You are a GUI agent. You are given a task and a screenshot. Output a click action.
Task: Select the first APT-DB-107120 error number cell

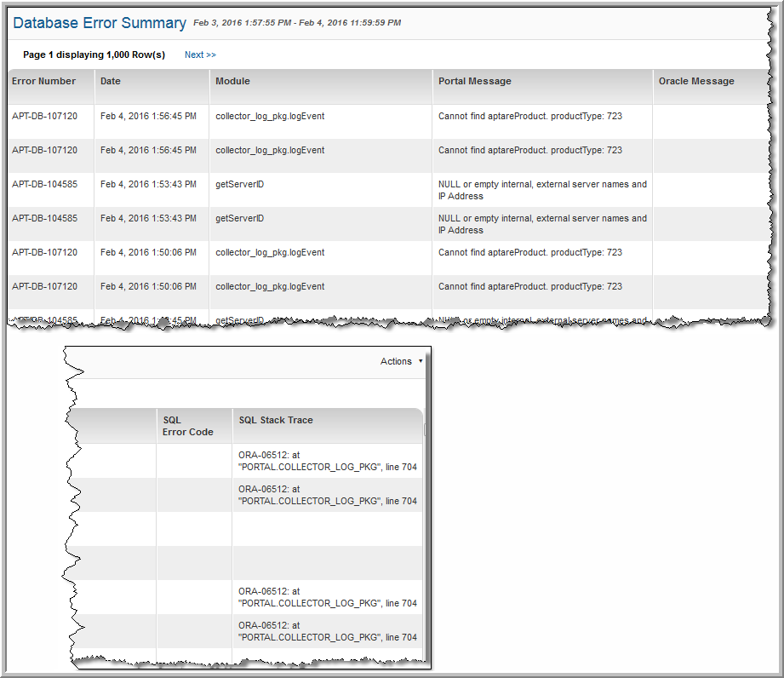coord(44,116)
